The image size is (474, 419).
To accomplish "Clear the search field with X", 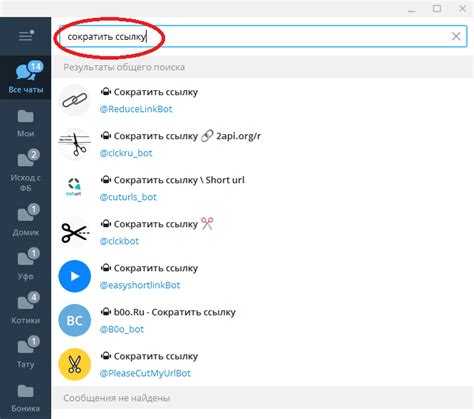I will coord(456,36).
